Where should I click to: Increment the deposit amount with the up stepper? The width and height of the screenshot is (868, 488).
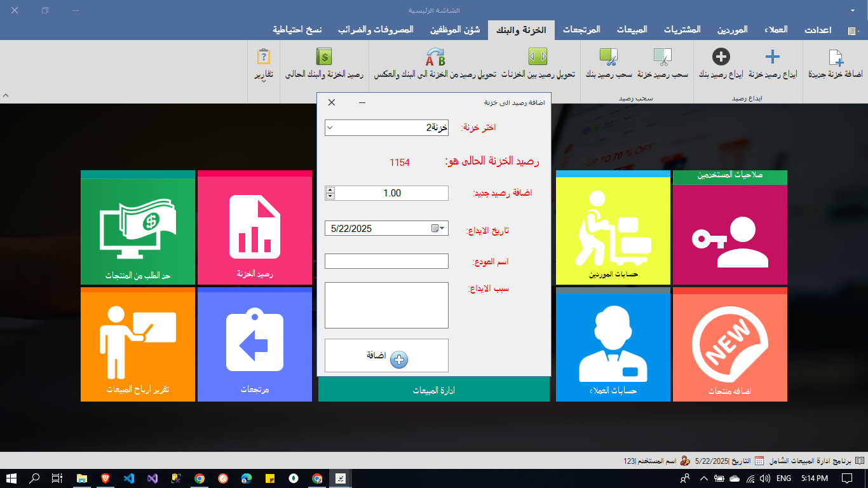[x=330, y=189]
